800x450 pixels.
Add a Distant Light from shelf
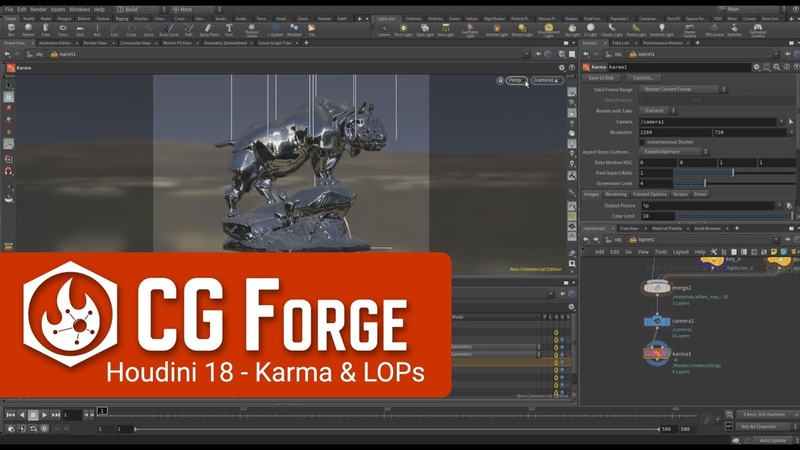point(522,30)
